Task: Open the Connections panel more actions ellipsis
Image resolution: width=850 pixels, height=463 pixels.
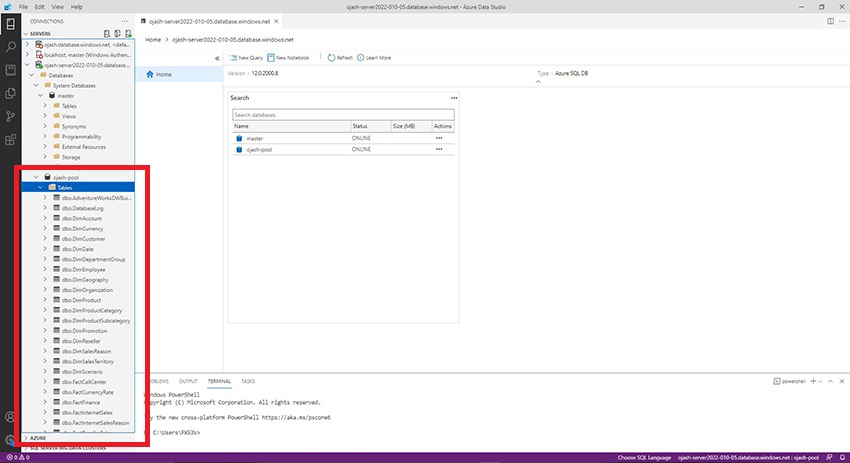Action: point(125,21)
